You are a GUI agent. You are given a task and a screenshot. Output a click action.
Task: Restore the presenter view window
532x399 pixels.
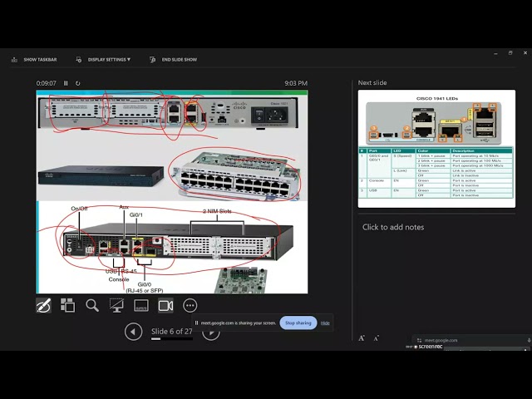click(510, 53)
